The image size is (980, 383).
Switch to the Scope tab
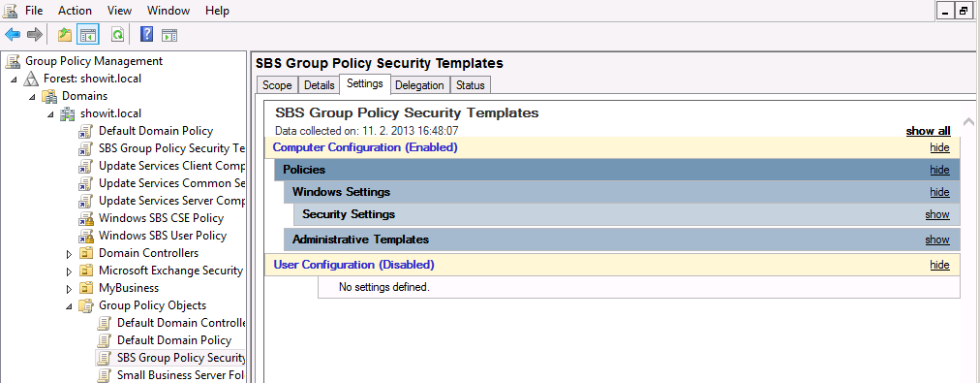(x=277, y=85)
